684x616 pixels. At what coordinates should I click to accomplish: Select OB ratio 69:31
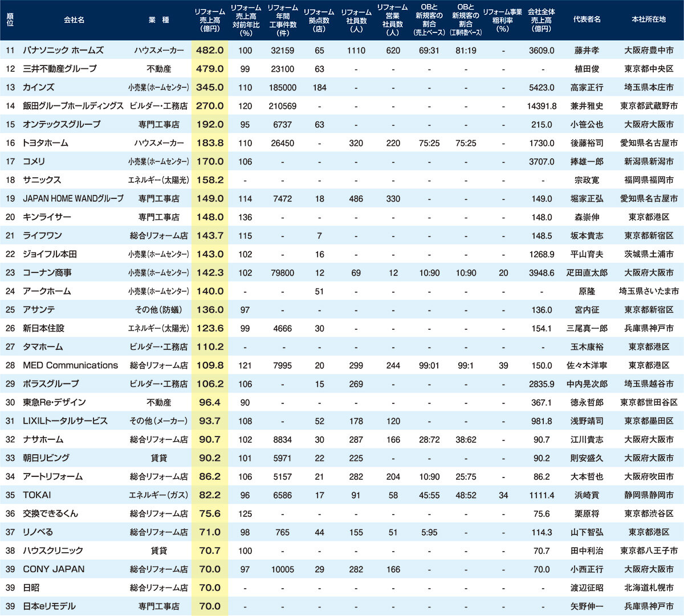429,51
